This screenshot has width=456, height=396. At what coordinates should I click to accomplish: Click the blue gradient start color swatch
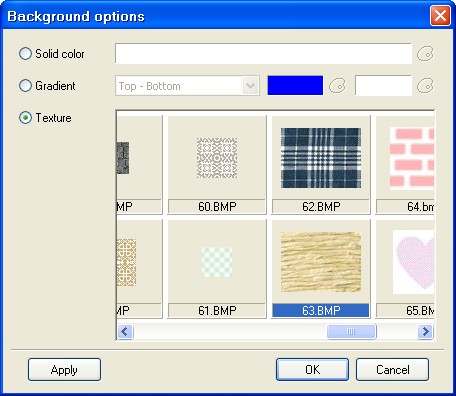click(x=295, y=86)
